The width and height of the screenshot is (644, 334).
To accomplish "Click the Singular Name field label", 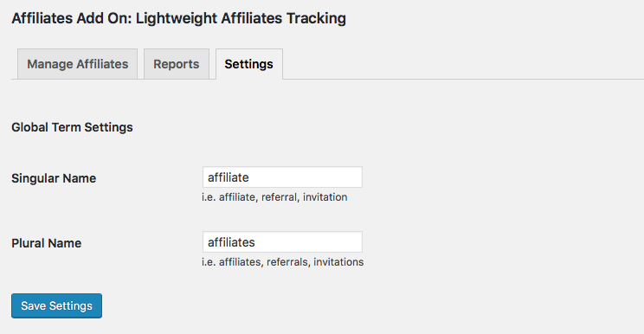I will click(x=54, y=178).
